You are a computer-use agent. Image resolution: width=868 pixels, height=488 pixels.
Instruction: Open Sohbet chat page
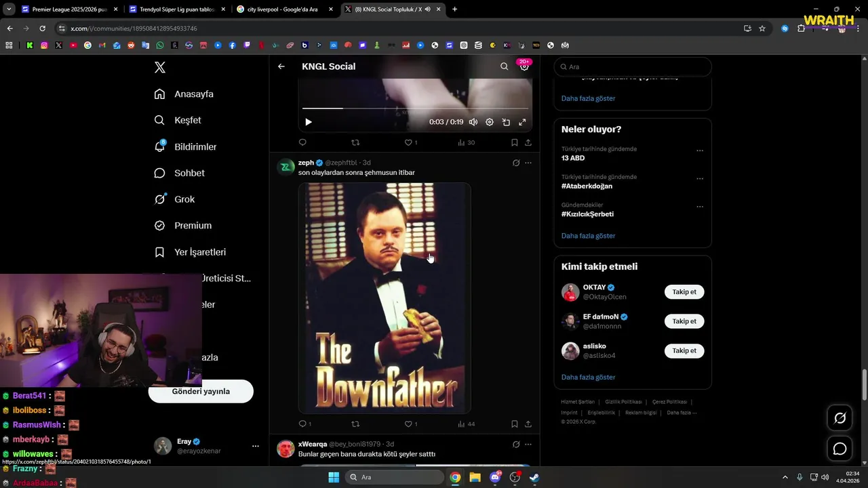point(179,173)
